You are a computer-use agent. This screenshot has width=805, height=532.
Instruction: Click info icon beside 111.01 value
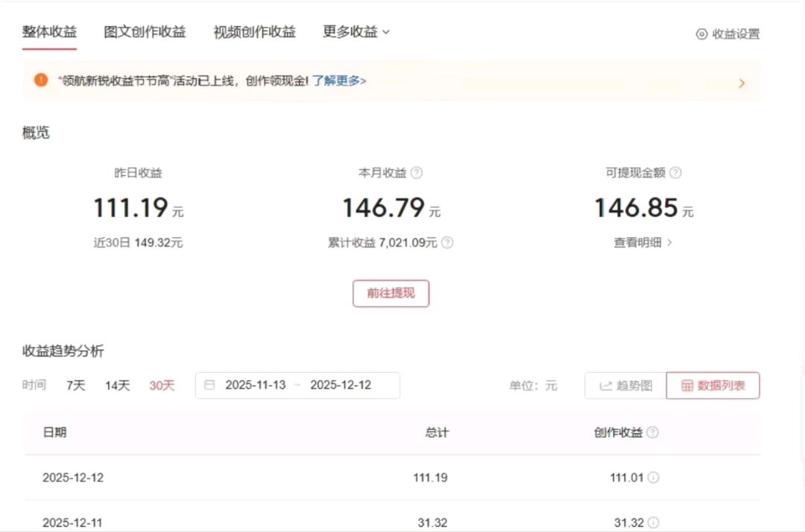(653, 478)
